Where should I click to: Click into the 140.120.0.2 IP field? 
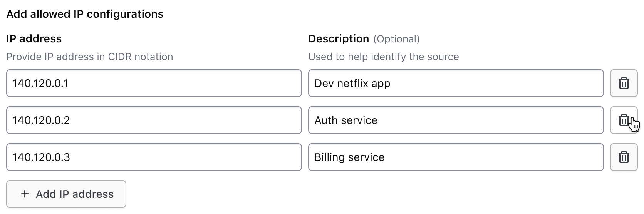pos(154,120)
